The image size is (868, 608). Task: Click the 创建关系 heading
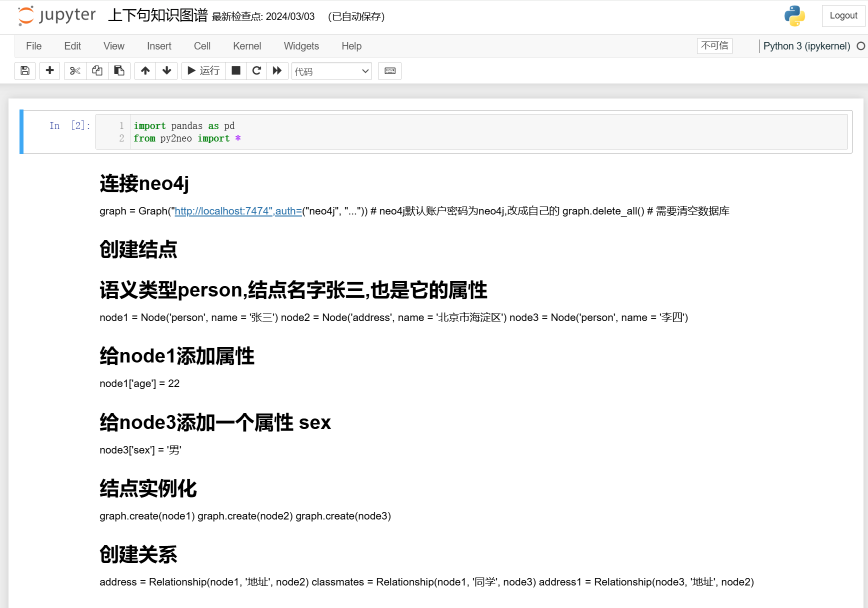pyautogui.click(x=138, y=554)
